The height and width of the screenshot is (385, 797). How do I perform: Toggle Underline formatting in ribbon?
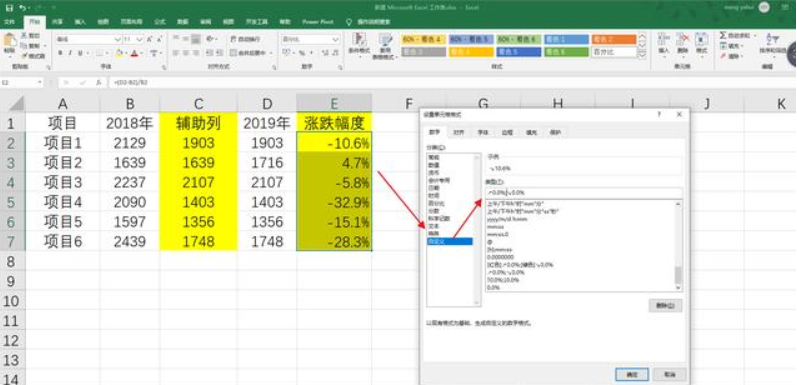coord(79,53)
